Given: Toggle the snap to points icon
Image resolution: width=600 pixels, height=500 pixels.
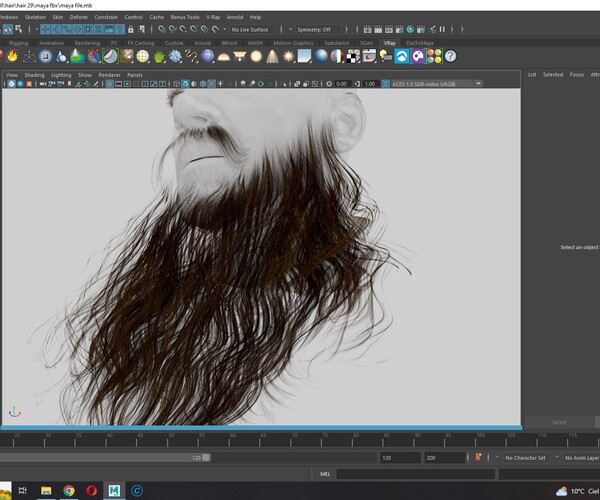Looking at the screenshot, I should pos(183,29).
